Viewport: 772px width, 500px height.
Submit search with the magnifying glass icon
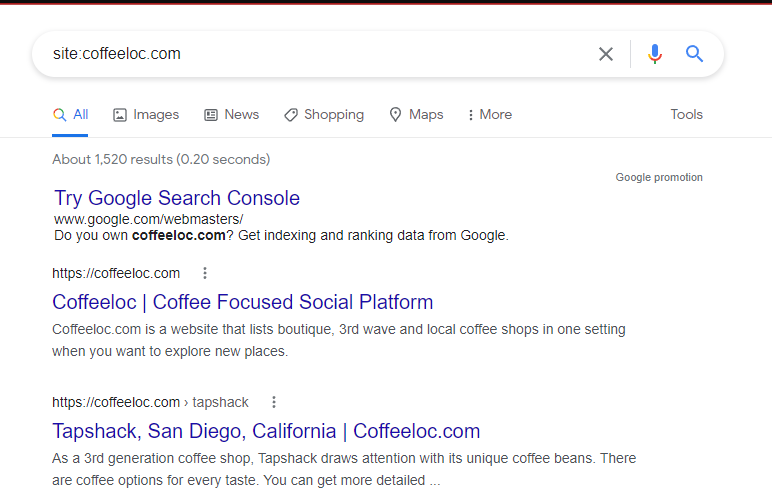click(694, 53)
